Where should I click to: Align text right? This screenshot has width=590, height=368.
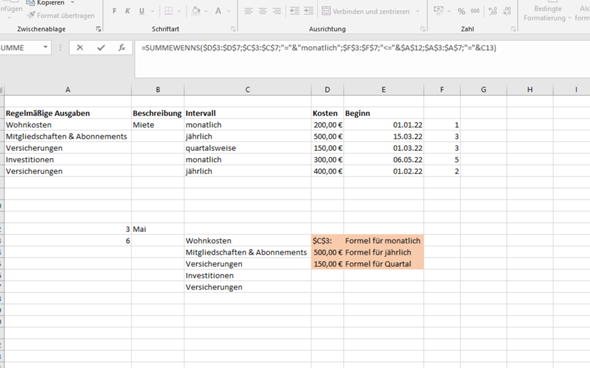(277, 11)
